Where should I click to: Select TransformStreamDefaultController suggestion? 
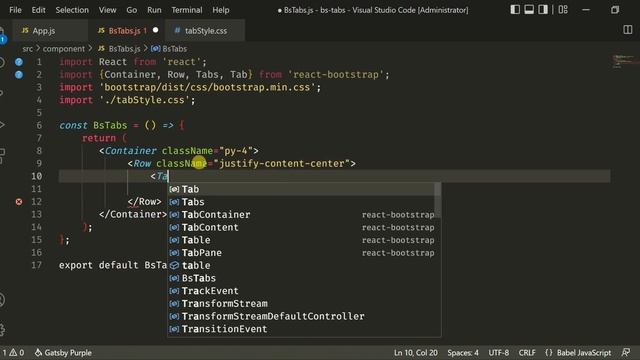coord(301,316)
